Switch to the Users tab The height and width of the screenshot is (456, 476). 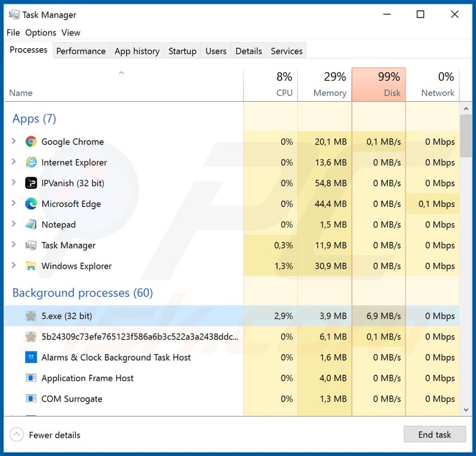pyautogui.click(x=216, y=51)
